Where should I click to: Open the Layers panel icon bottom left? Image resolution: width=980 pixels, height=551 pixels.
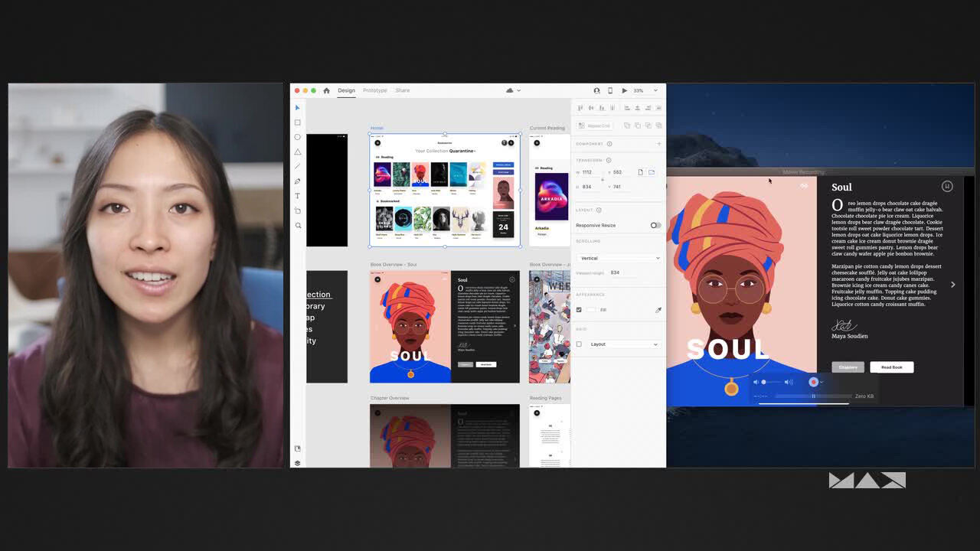click(x=298, y=462)
